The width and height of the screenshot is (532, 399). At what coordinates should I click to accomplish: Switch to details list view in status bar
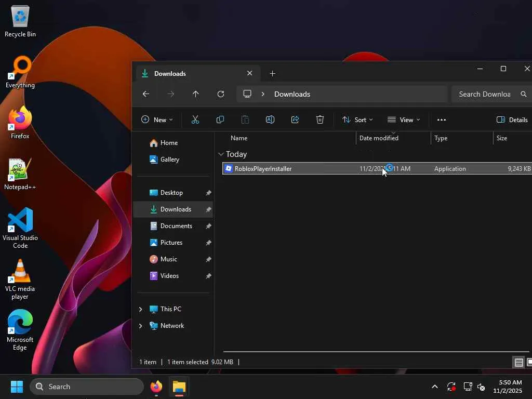[x=519, y=362]
